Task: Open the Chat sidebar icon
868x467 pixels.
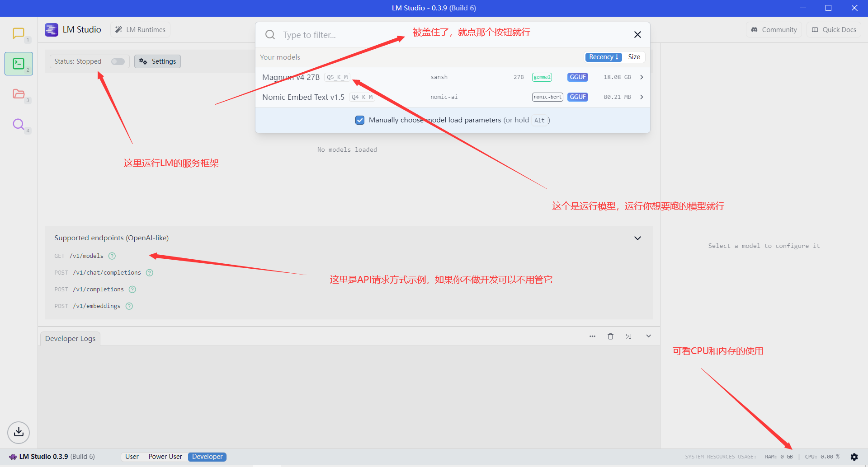Action: [x=19, y=33]
